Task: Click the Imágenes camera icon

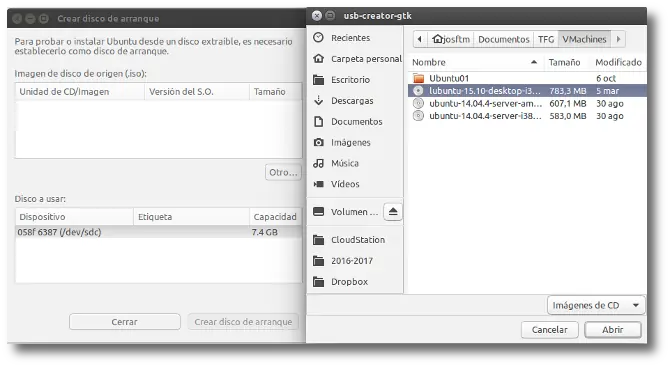Action: [x=318, y=142]
